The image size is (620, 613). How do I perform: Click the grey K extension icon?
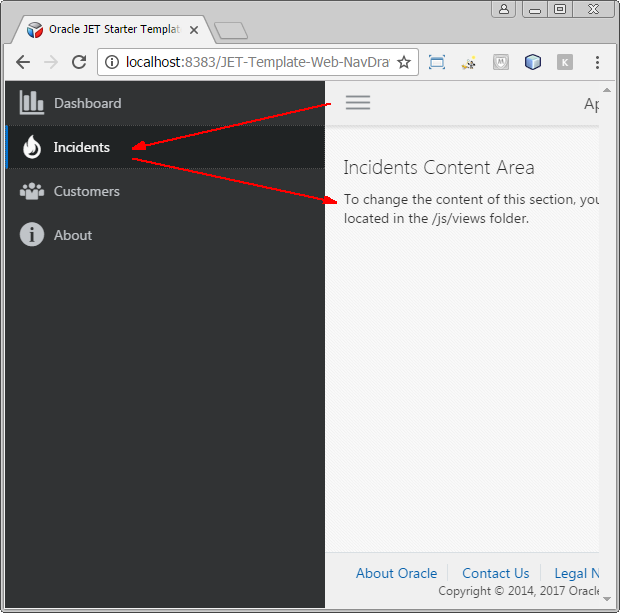click(565, 62)
